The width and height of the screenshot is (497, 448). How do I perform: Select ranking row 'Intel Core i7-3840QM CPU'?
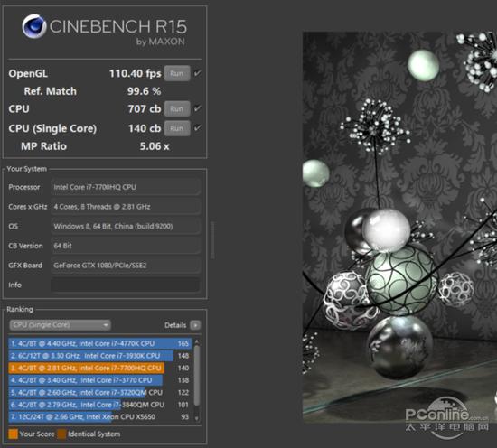[99, 405]
